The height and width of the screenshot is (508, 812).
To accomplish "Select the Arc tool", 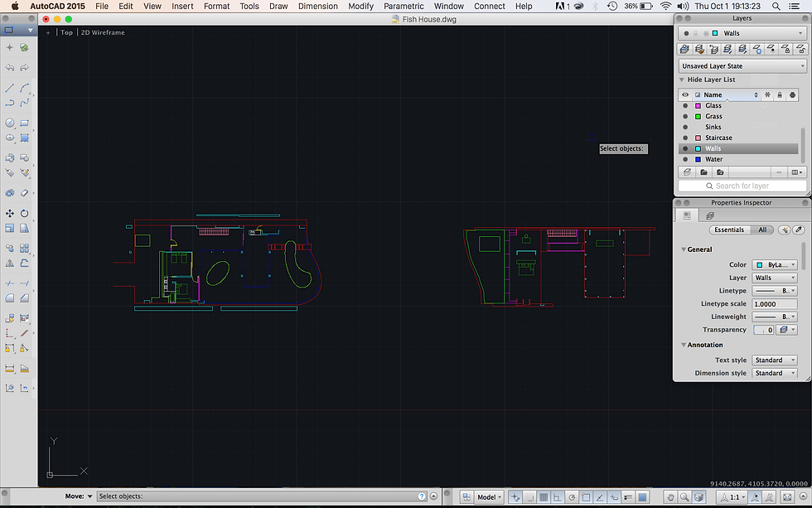I will pos(24,88).
